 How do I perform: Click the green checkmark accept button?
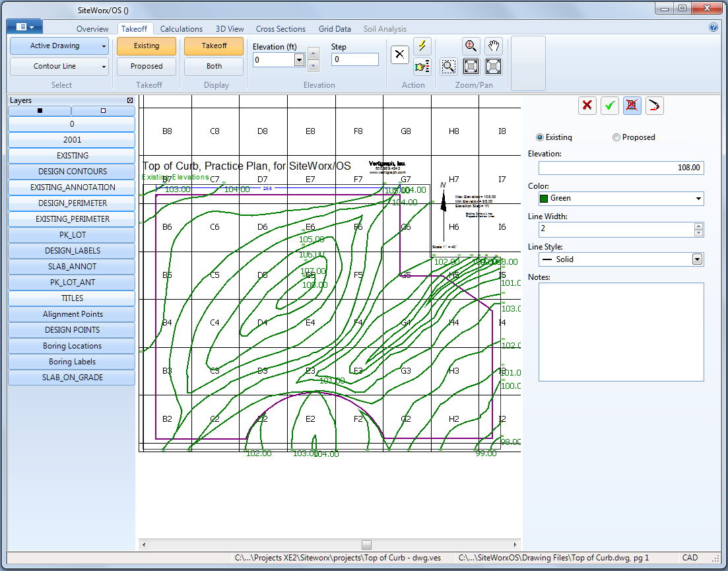[x=610, y=106]
